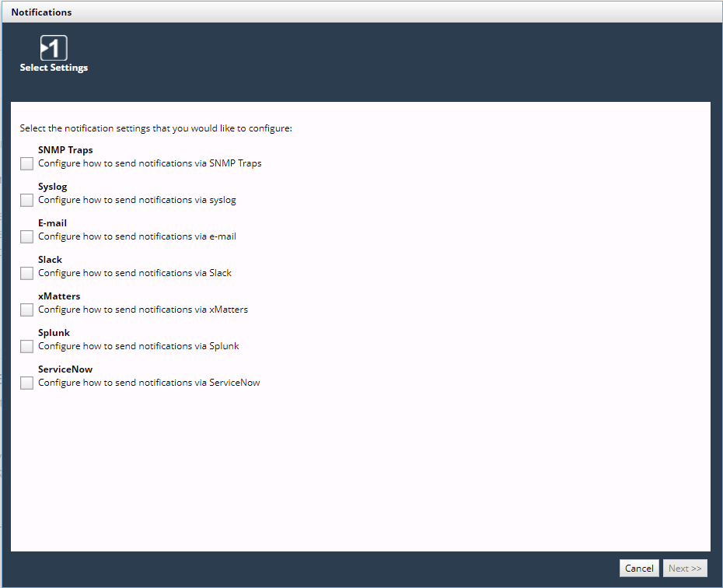723x588 pixels.
Task: Check the E-mail notification checkbox
Action: click(27, 237)
